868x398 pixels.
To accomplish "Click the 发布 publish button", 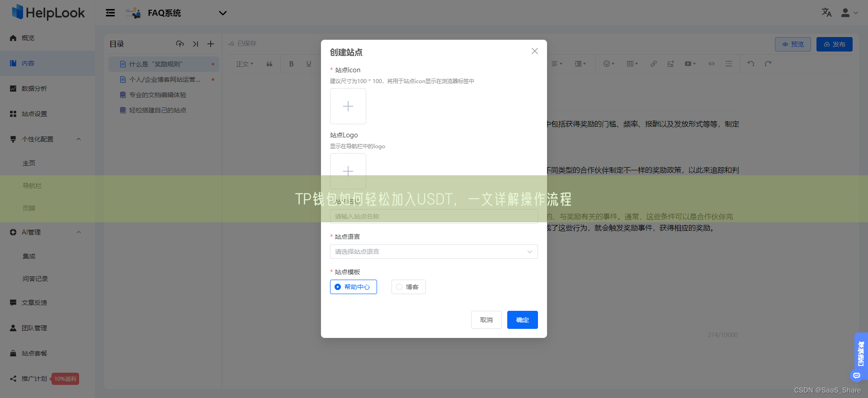I will click(x=835, y=44).
